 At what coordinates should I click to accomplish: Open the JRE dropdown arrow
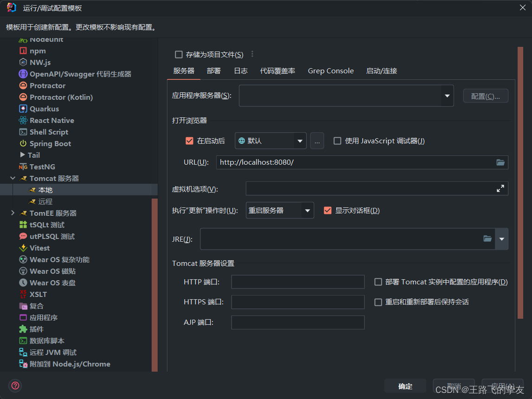[x=501, y=239]
